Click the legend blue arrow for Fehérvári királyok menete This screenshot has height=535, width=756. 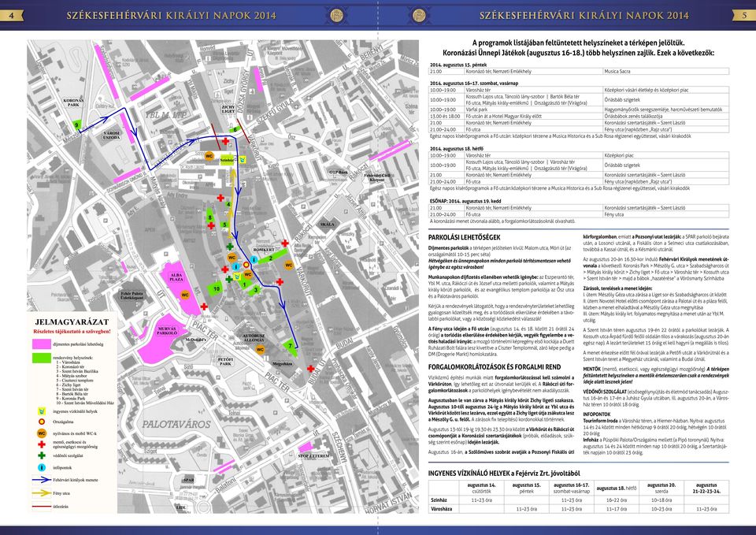point(42,480)
